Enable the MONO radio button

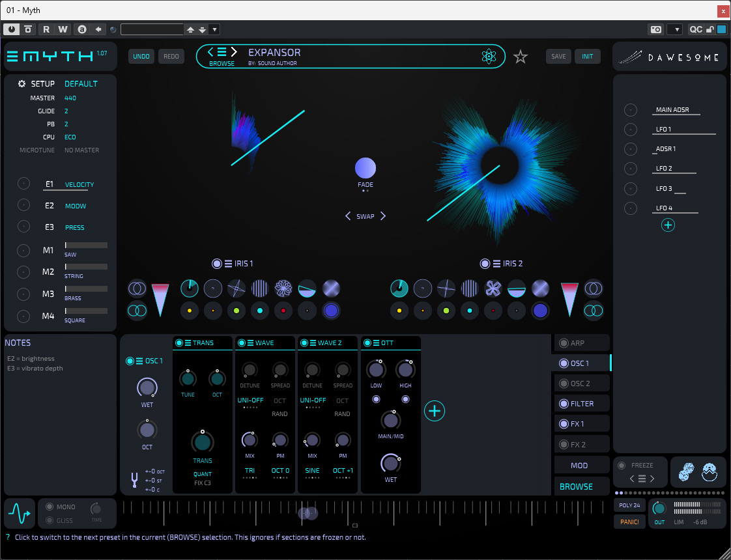pyautogui.click(x=50, y=507)
